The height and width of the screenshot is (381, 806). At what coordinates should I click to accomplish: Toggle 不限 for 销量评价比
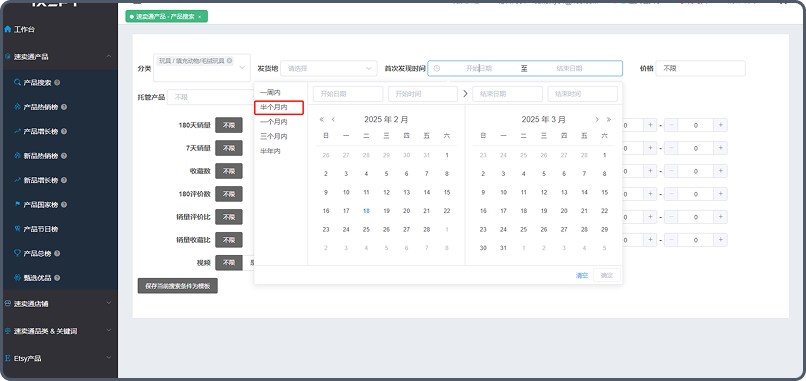[x=229, y=217]
